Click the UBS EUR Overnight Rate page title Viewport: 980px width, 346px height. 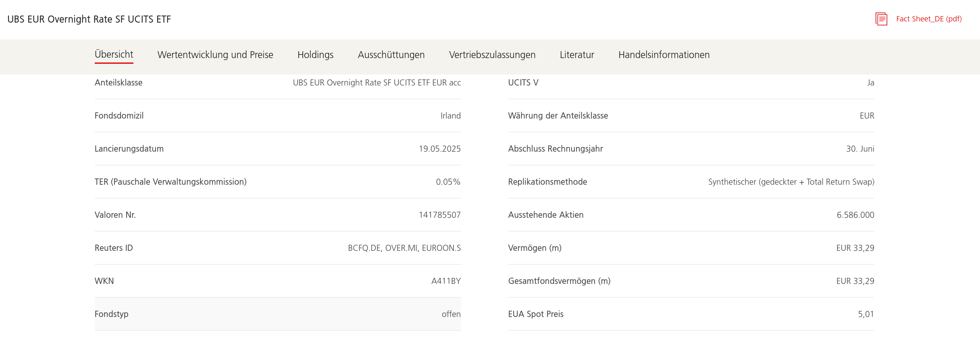click(x=89, y=19)
